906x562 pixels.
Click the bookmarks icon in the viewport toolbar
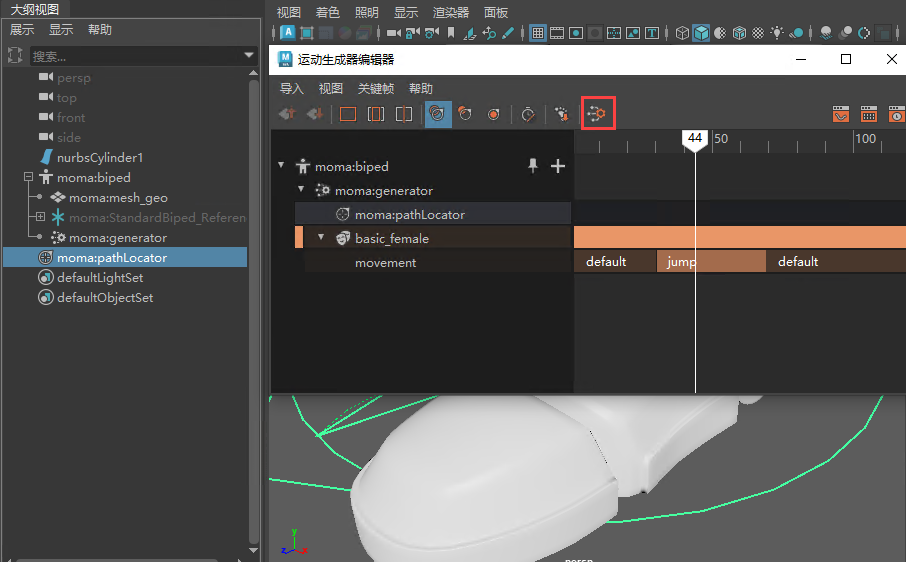(x=451, y=33)
